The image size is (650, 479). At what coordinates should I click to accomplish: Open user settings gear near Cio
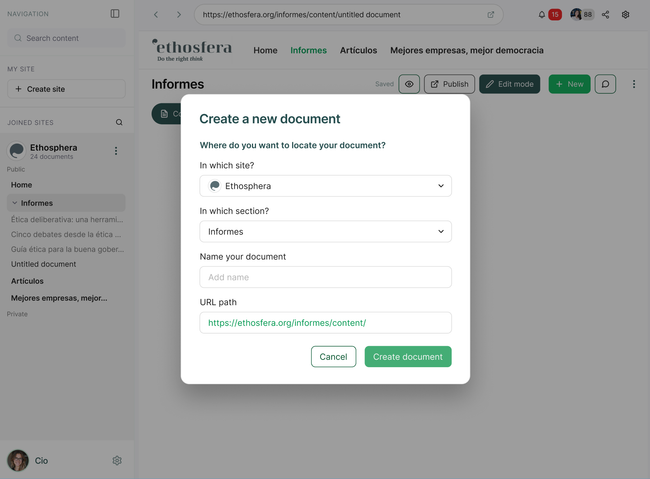pyautogui.click(x=117, y=461)
